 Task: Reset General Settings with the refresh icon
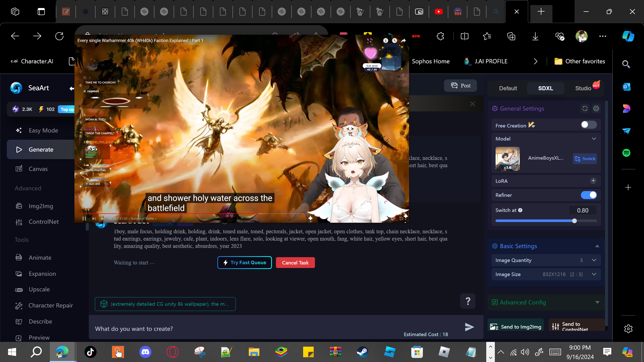point(585,109)
